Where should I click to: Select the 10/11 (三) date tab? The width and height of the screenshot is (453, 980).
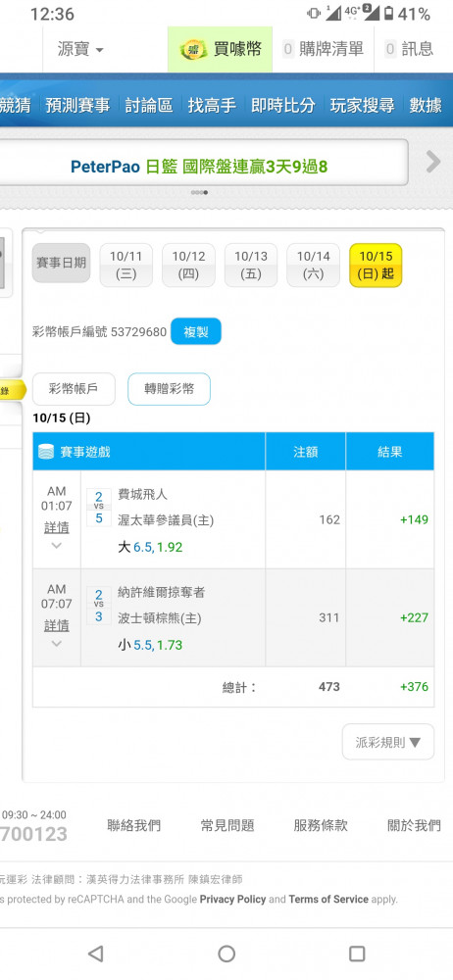[x=126, y=265]
